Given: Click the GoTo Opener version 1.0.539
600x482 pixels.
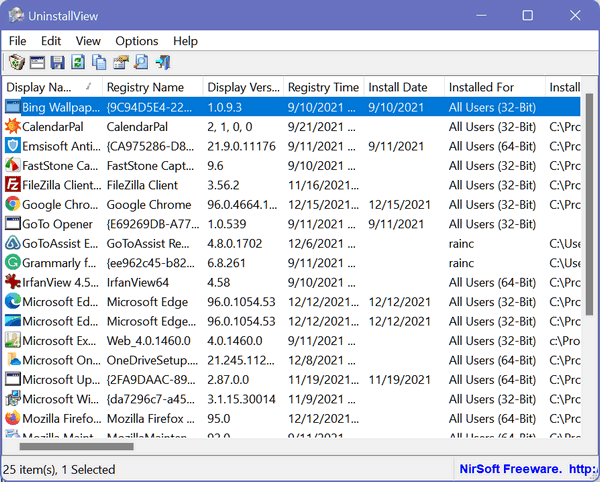Looking at the screenshot, I should [x=227, y=224].
